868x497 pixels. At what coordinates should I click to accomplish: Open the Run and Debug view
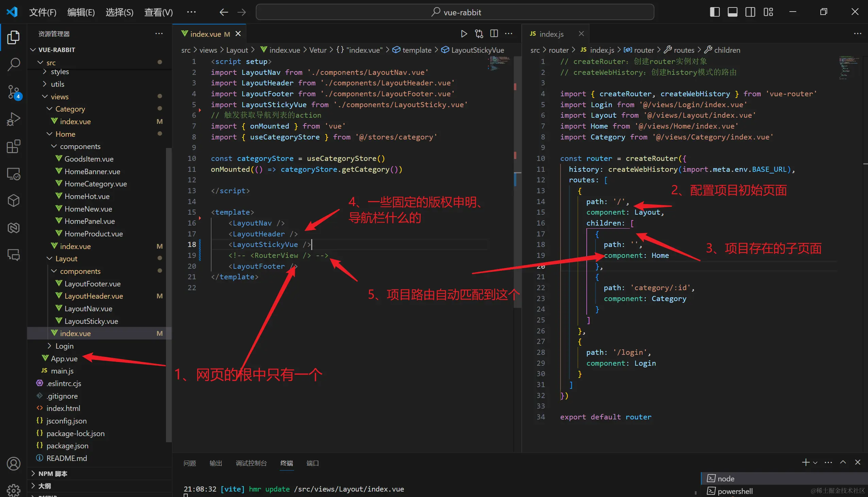pos(13,119)
